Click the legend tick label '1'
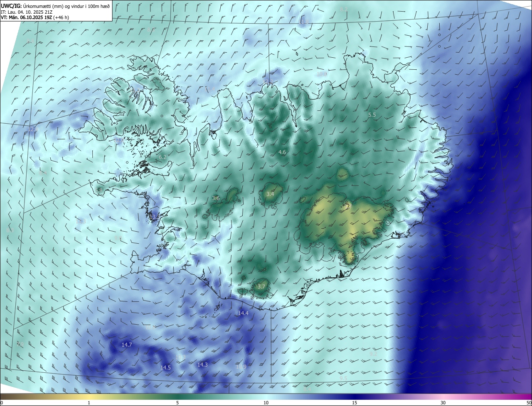This screenshot has width=532, height=406. coord(89,403)
